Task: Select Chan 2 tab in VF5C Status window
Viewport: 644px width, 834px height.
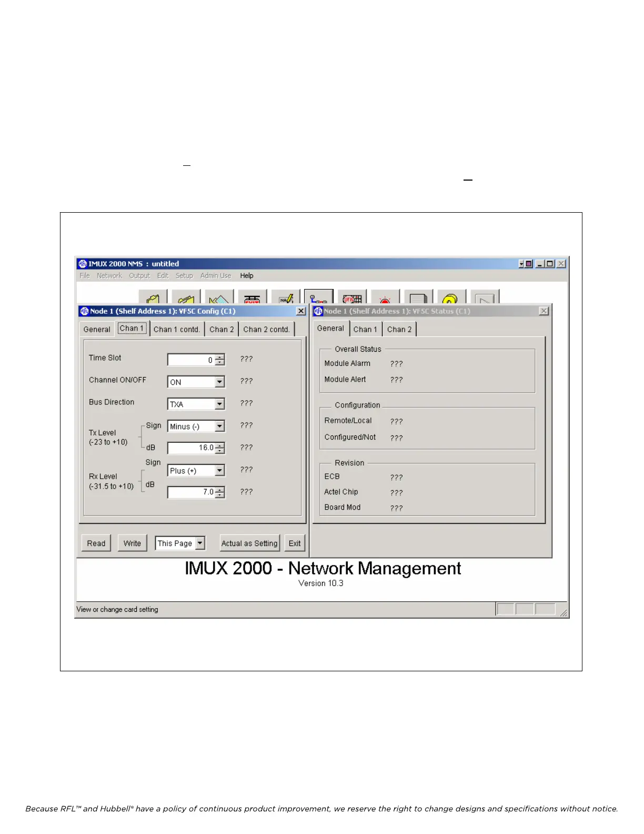Action: click(399, 329)
